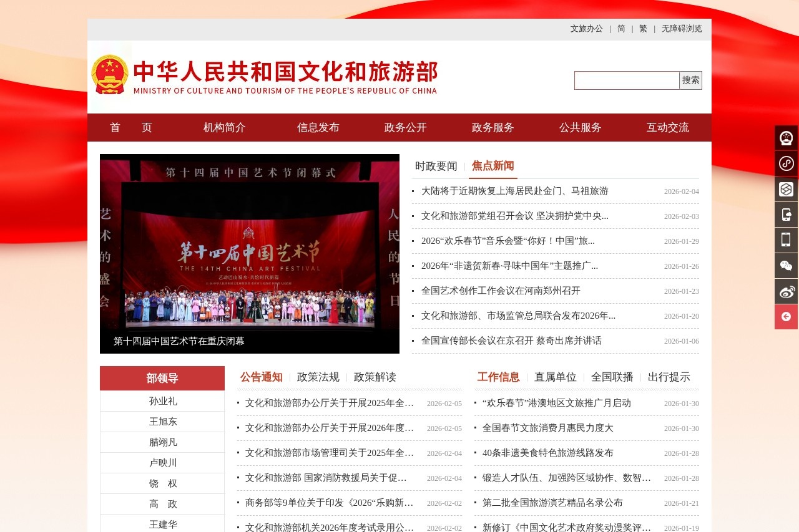Open the 信息发布 navigation menu
The width and height of the screenshot is (799, 532).
point(318,128)
